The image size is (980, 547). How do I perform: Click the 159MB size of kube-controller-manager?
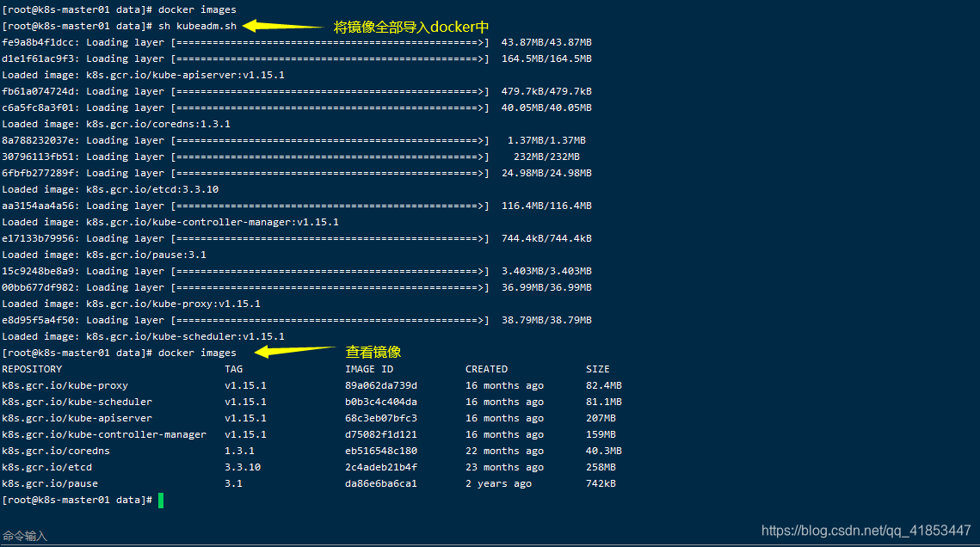click(601, 434)
